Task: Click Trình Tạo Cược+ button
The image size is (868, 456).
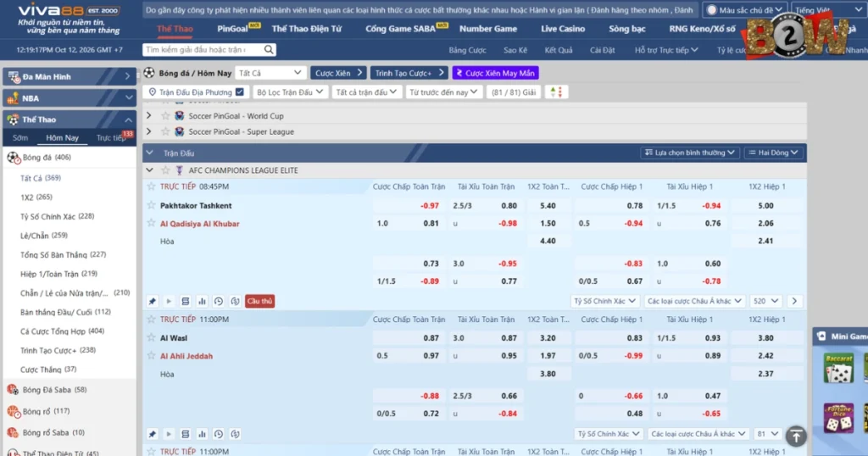Action: pos(409,73)
